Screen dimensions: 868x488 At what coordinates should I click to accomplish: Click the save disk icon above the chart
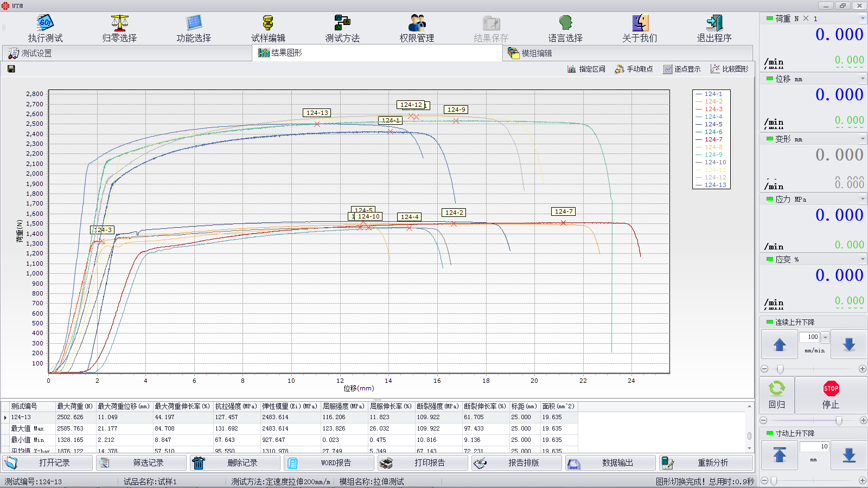pos(11,69)
